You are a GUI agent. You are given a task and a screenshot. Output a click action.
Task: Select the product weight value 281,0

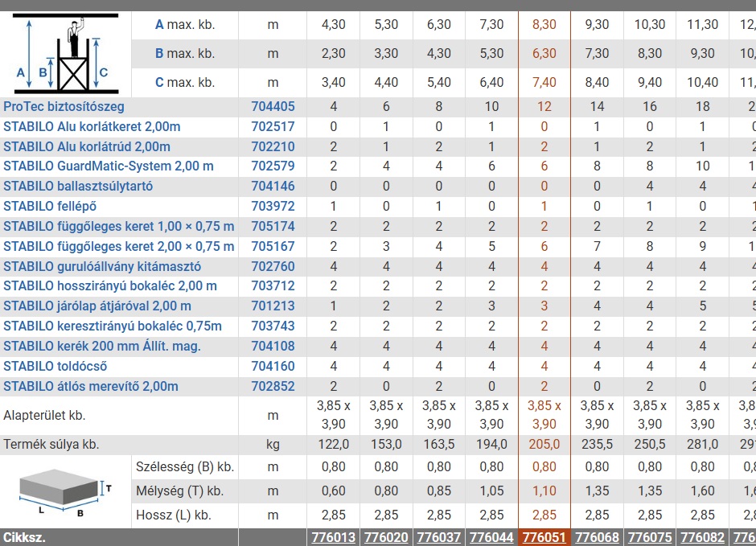point(702,445)
